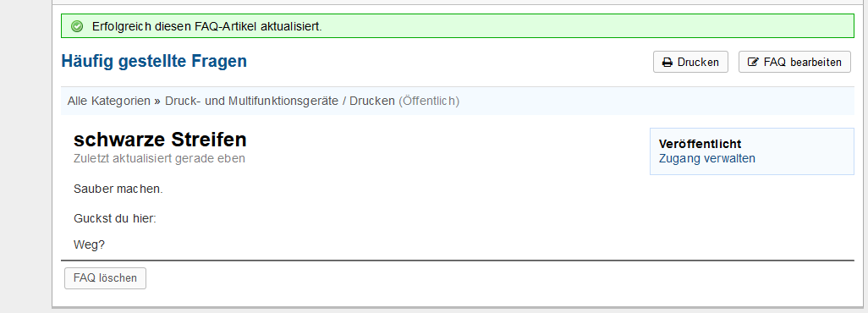Click the Zuletzt aktualisiert gerade eben timestamp
Viewport: 868px width, 313px height.
click(159, 158)
